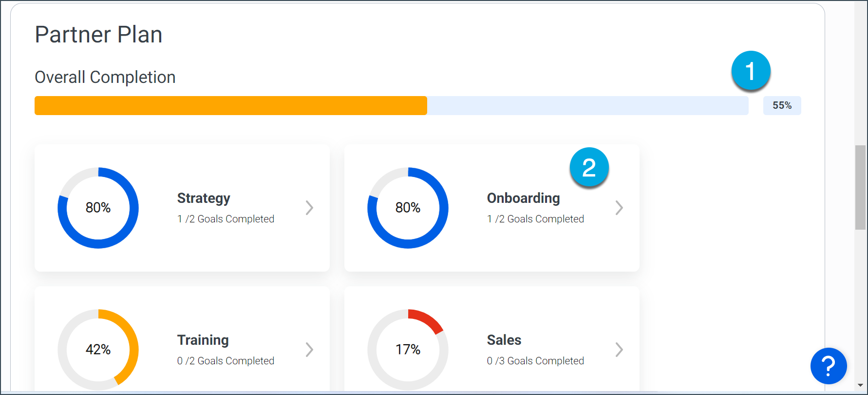The height and width of the screenshot is (395, 868).
Task: Click Sales' 0 /3 Goals Completed text
Action: [535, 361]
